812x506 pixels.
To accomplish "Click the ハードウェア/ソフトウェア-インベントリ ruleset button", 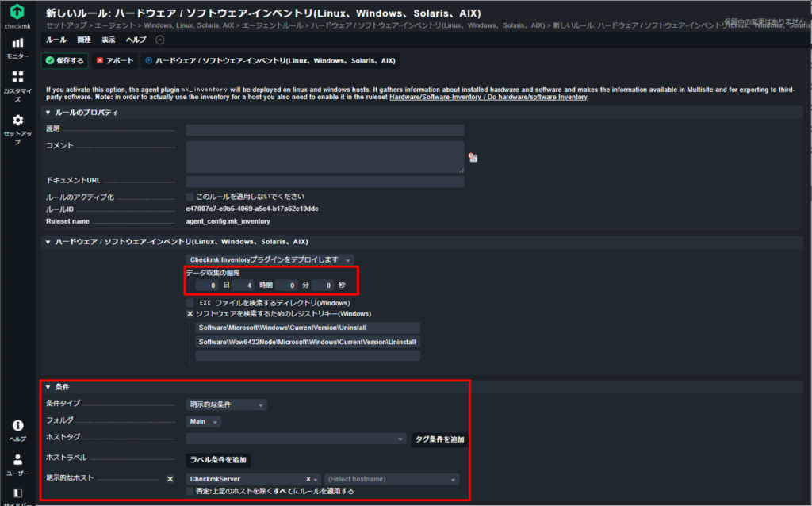I will 270,60.
